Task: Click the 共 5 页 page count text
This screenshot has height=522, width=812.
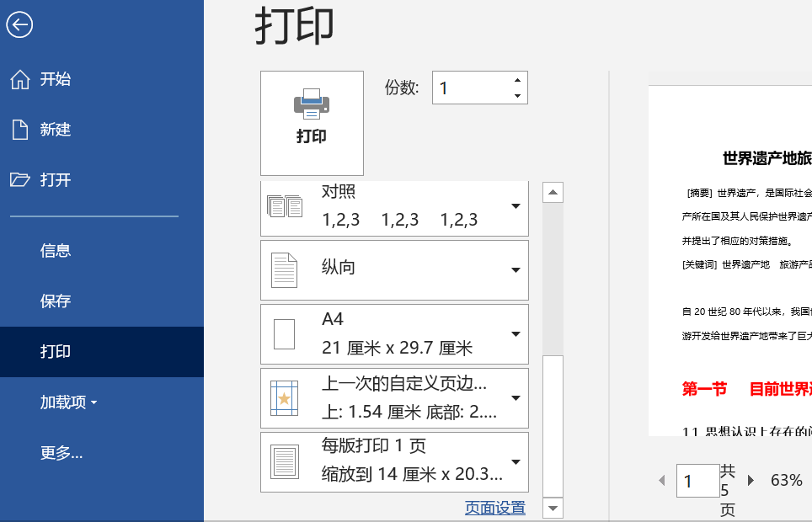Action: point(727,490)
